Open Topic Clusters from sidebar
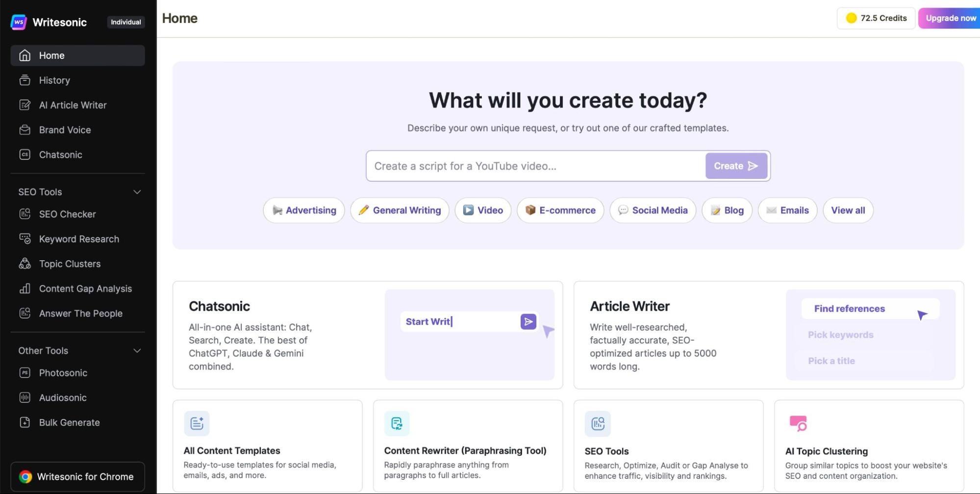Screen dimensions: 980x494 [x=77, y=264]
